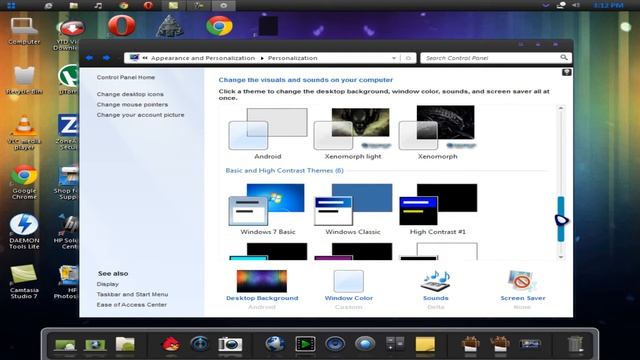This screenshot has width=640, height=360.
Task: Go back using the Back arrow
Action: 89,58
